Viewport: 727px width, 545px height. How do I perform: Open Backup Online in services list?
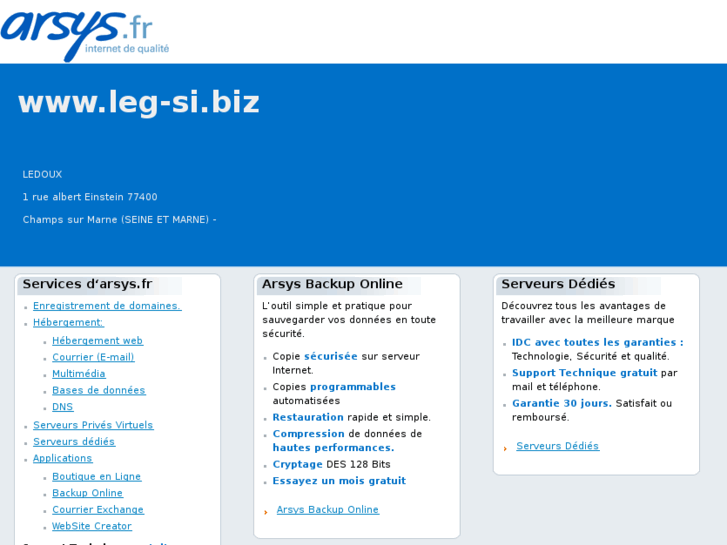click(x=87, y=493)
